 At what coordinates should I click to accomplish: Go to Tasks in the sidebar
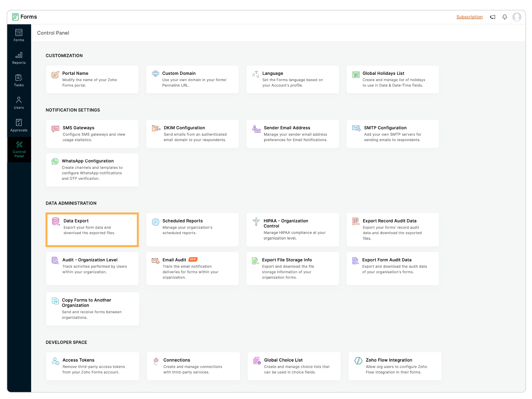coord(19,80)
